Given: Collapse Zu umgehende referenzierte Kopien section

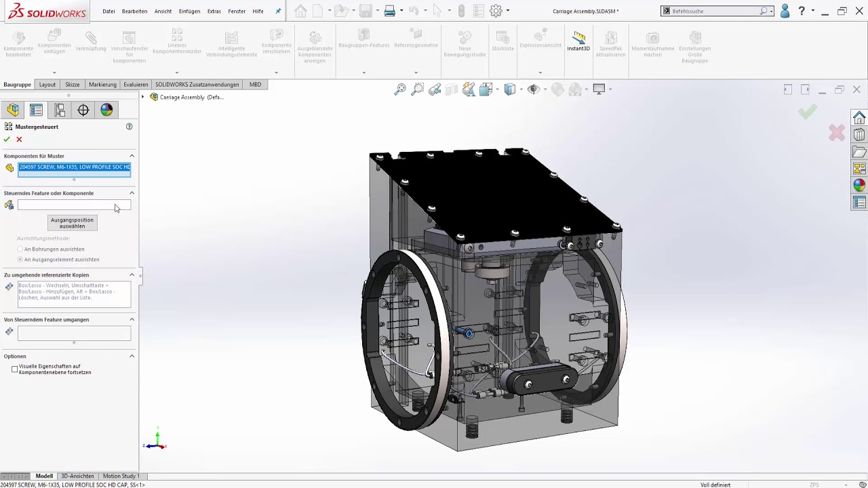Looking at the screenshot, I should click(132, 275).
